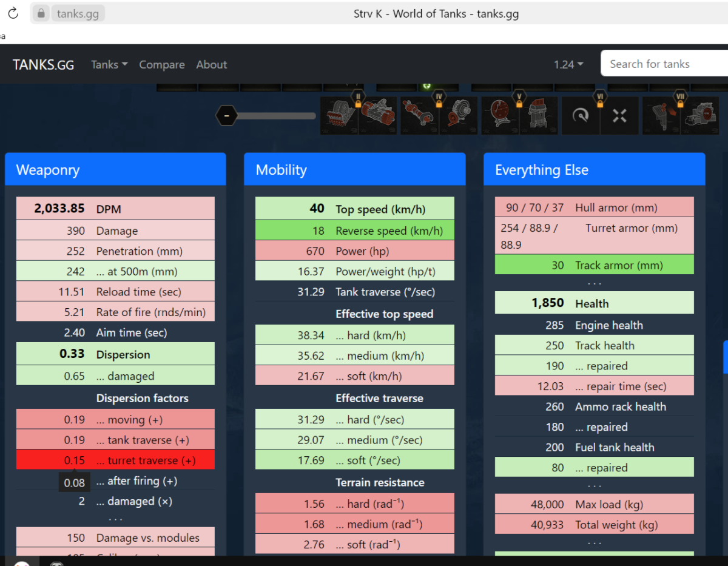The image size is (728, 566).
Task: Click the Everything Else panel header
Action: 595,169
